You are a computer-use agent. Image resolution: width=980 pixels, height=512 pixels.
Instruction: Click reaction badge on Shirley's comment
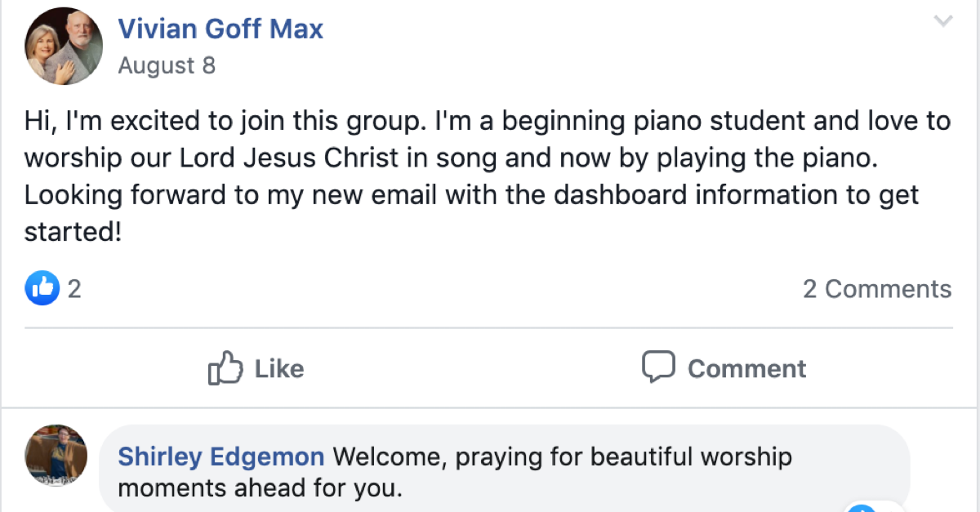click(862, 508)
